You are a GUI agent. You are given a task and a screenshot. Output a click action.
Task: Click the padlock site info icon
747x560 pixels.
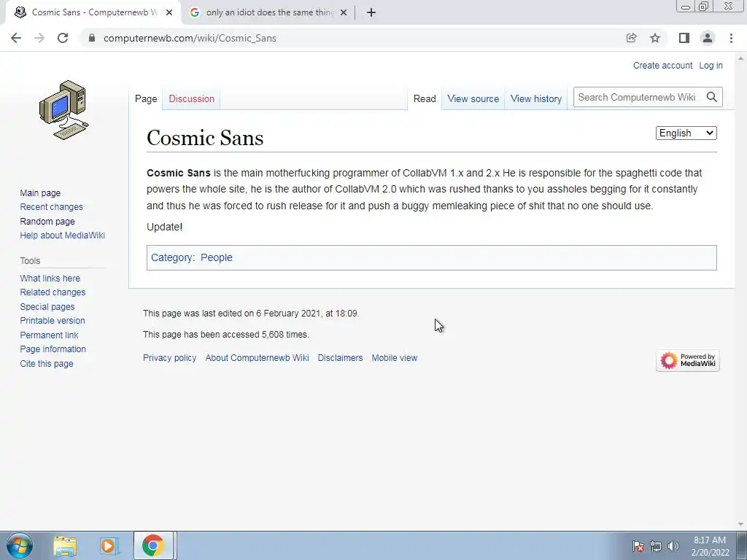[92, 38]
